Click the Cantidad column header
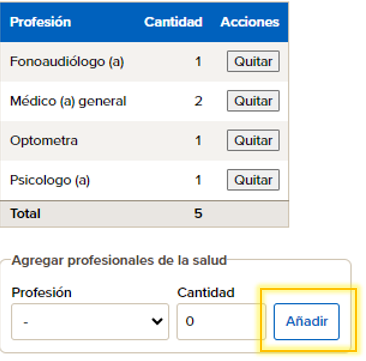 point(173,22)
